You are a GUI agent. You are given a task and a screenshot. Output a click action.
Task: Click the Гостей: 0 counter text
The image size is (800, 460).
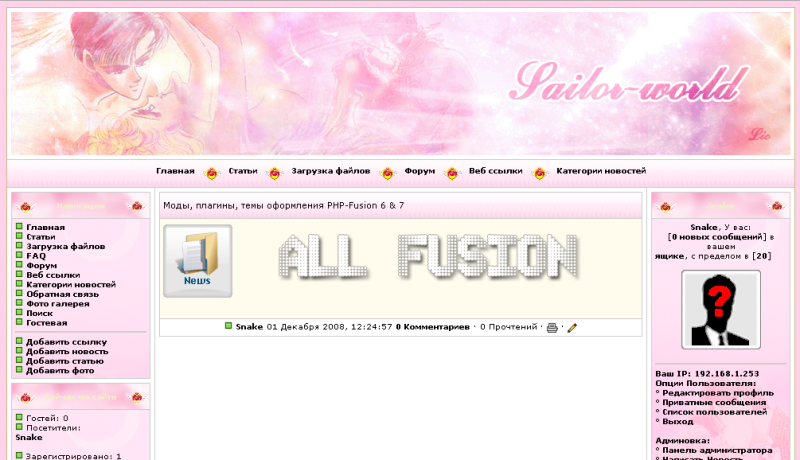click(x=47, y=418)
